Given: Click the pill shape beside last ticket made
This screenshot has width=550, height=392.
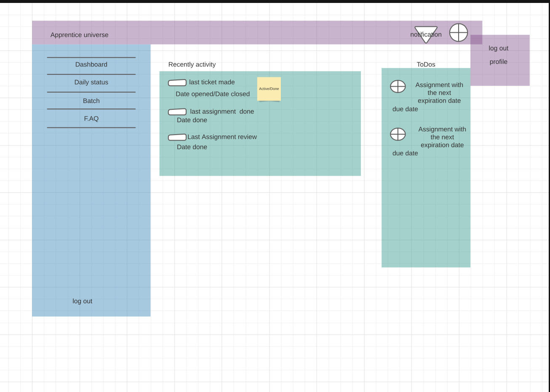Looking at the screenshot, I should coord(177,83).
